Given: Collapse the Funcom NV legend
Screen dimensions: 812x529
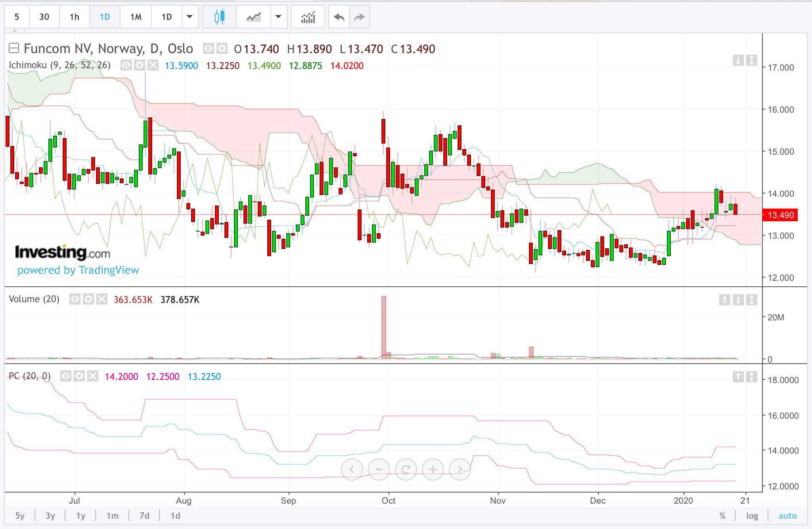Looking at the screenshot, I should click(x=14, y=48).
